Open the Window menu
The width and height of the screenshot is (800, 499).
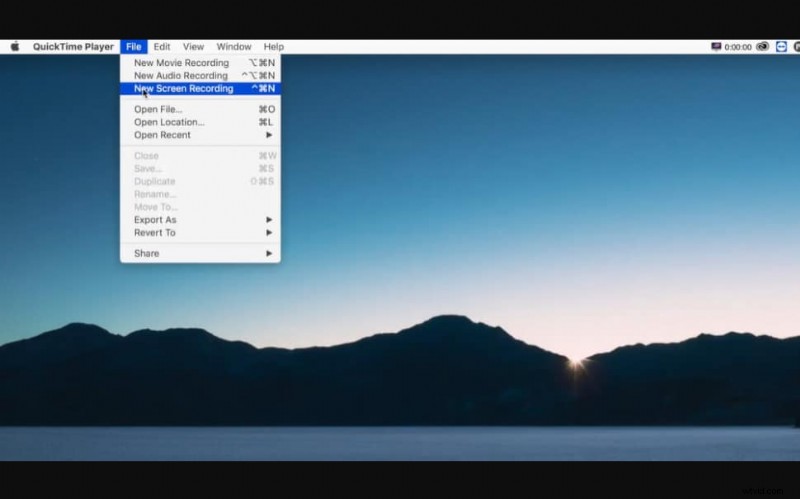234,46
